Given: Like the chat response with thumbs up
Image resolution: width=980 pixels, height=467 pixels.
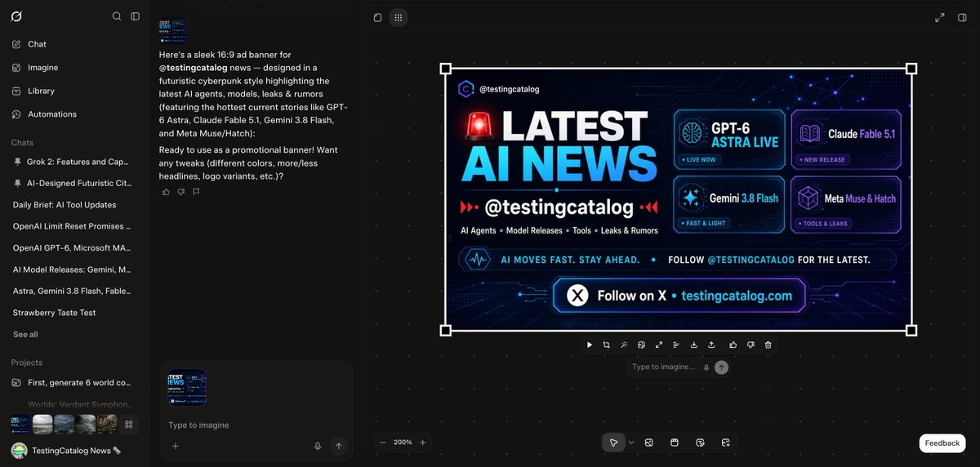Looking at the screenshot, I should tap(166, 192).
